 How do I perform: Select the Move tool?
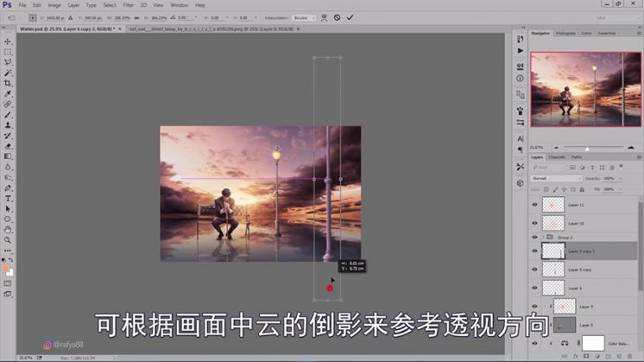tap(8, 41)
